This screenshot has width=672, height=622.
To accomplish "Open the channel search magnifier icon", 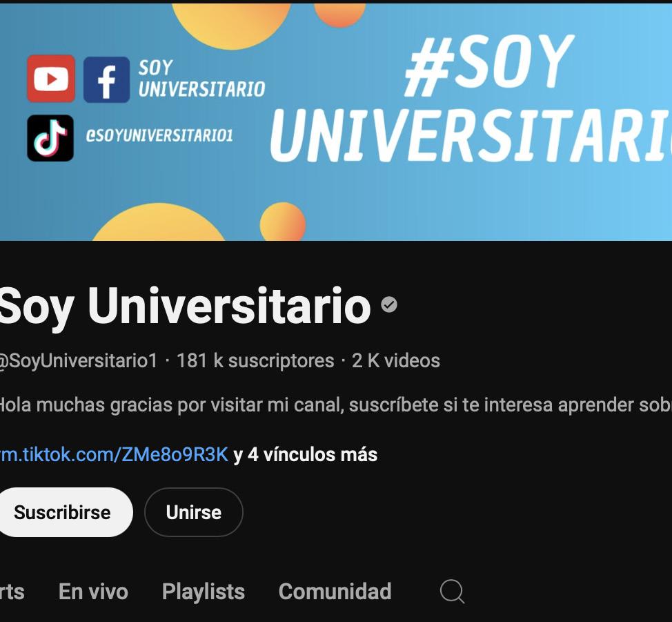I will click(x=452, y=592).
